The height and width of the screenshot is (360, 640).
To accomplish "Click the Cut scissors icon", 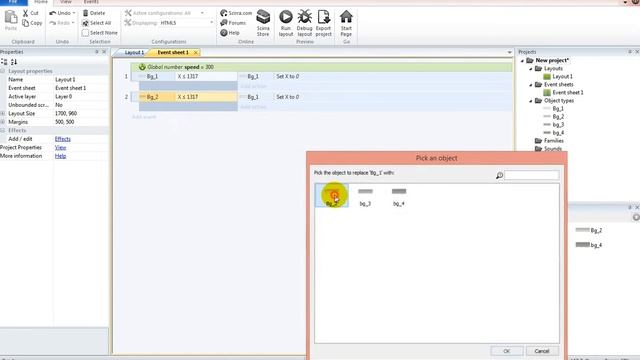I will (x=25, y=13).
